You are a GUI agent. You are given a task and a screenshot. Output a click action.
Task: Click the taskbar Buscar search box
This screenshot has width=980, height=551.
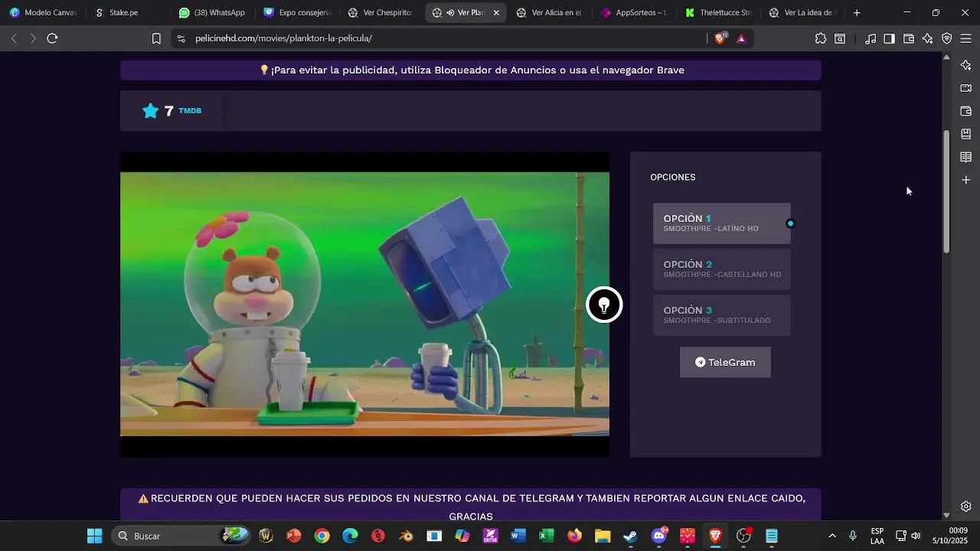tap(181, 536)
